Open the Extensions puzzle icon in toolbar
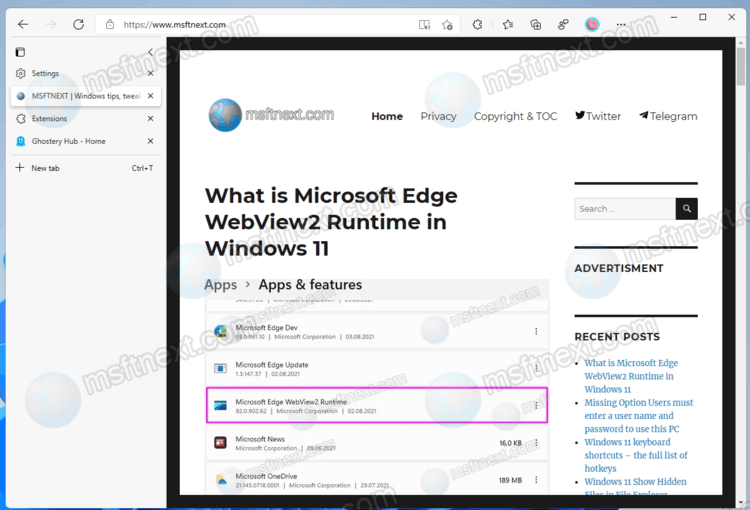The image size is (750, 510). point(477,24)
